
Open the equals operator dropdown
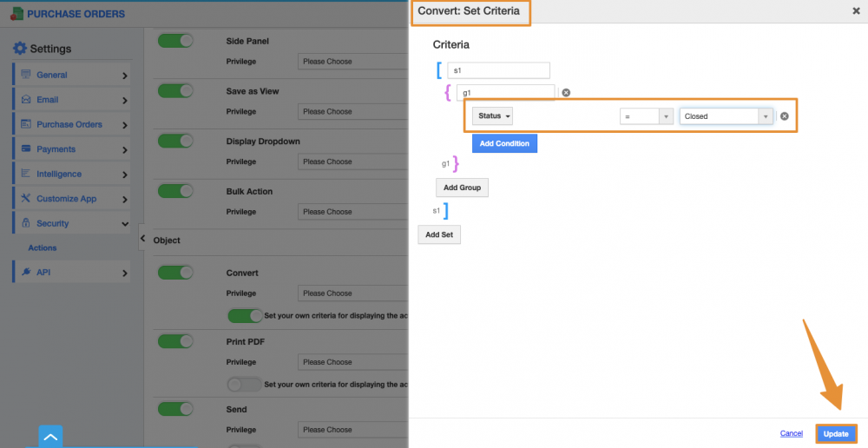[646, 116]
